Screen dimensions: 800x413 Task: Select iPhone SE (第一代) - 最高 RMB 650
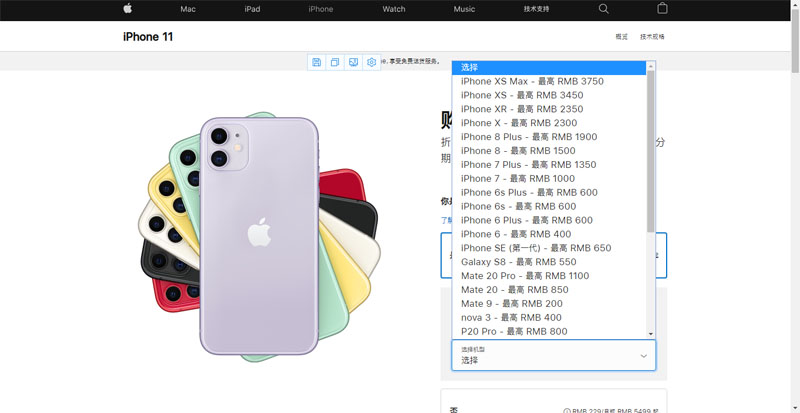549,248
